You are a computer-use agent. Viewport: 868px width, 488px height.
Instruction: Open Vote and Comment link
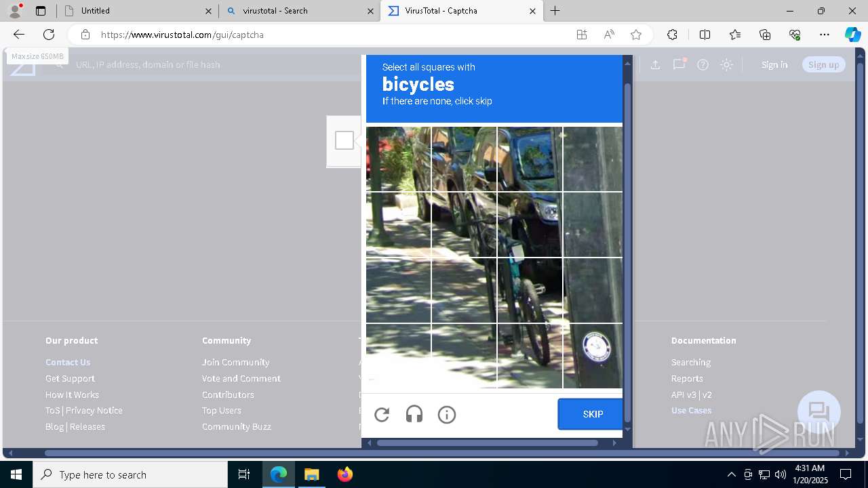tap(241, 378)
